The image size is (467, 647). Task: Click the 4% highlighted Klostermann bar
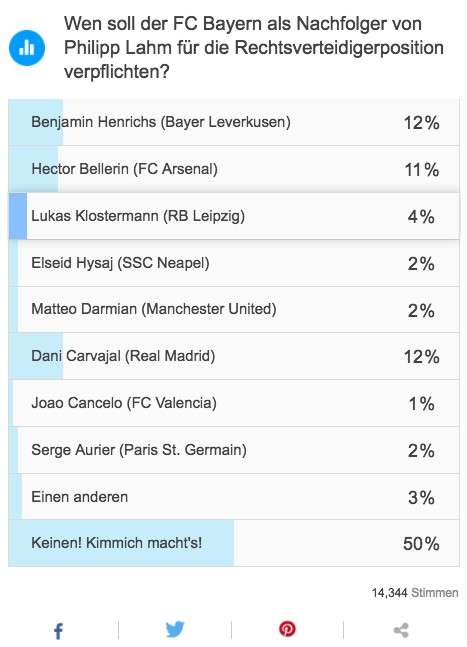(18, 216)
